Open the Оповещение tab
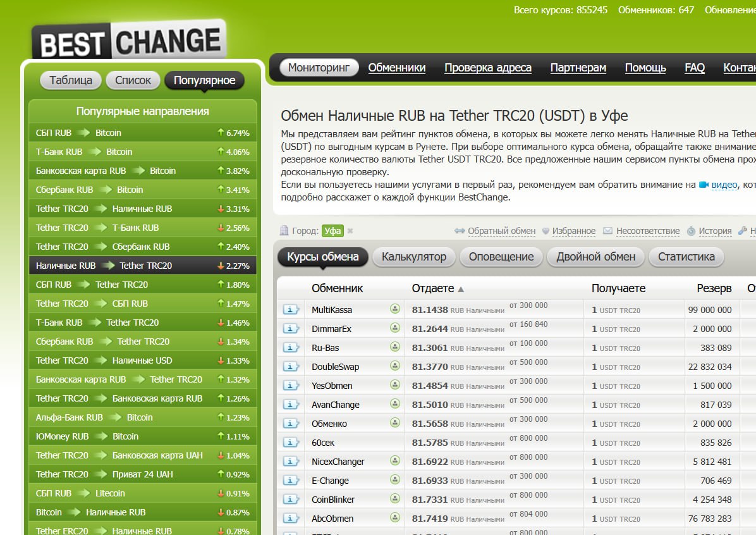Viewport: 756px width, 535px height. coord(501,257)
